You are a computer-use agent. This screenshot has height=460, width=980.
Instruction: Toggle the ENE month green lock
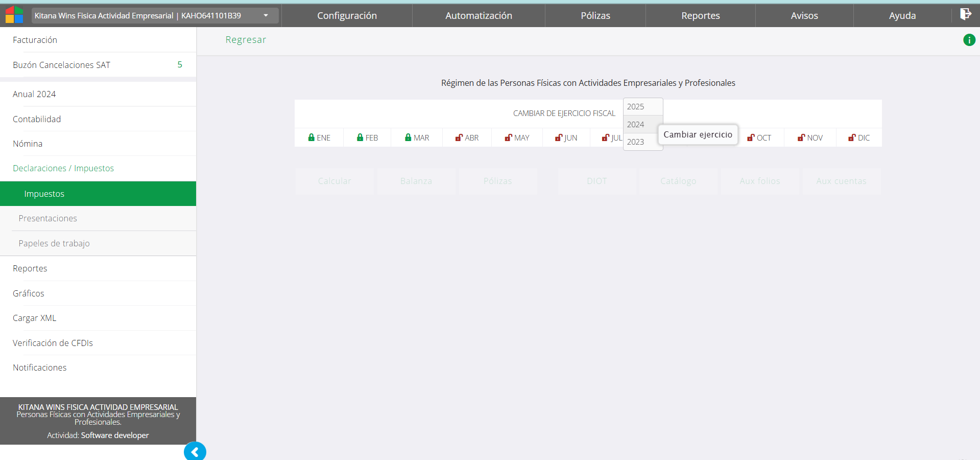click(x=311, y=137)
